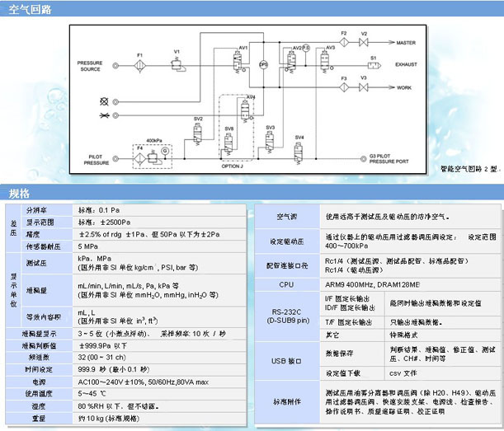Click the DPS differential pressure sensor circle
Viewport: 504px width, 431px height.
tap(264, 63)
